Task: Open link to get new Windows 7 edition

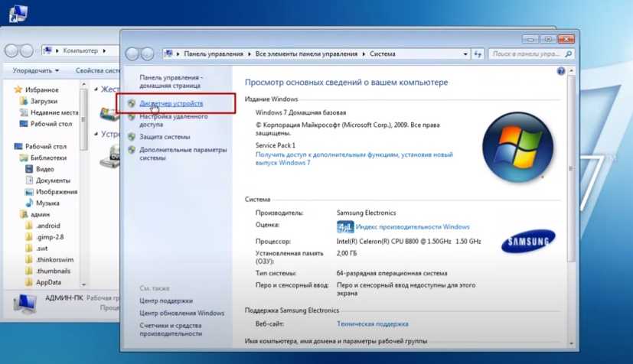Action: (x=354, y=159)
